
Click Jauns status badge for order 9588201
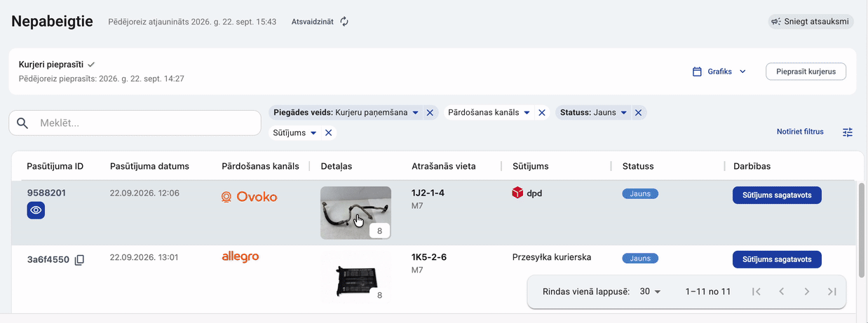[640, 194]
